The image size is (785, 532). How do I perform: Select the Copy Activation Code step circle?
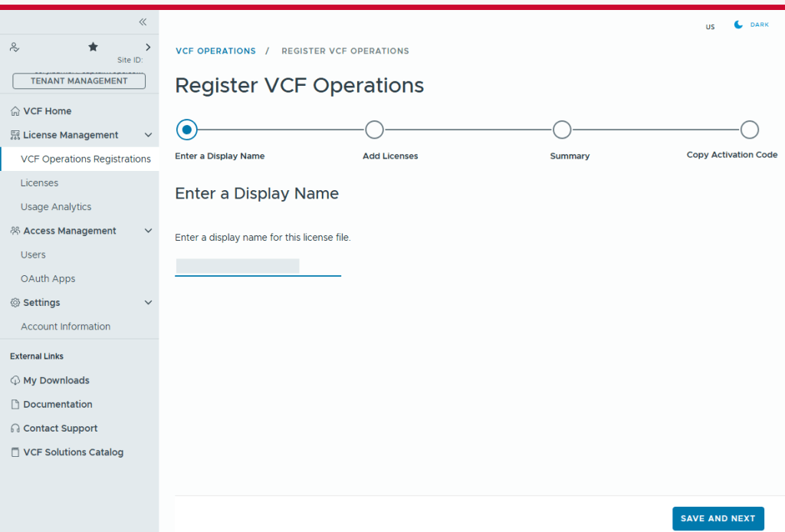pos(750,130)
